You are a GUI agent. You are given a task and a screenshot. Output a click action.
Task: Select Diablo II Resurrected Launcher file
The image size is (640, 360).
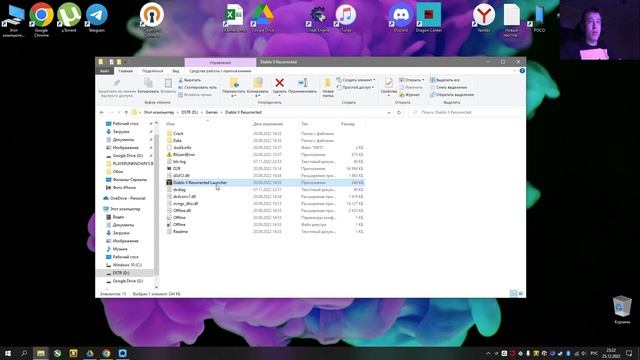tap(200, 182)
